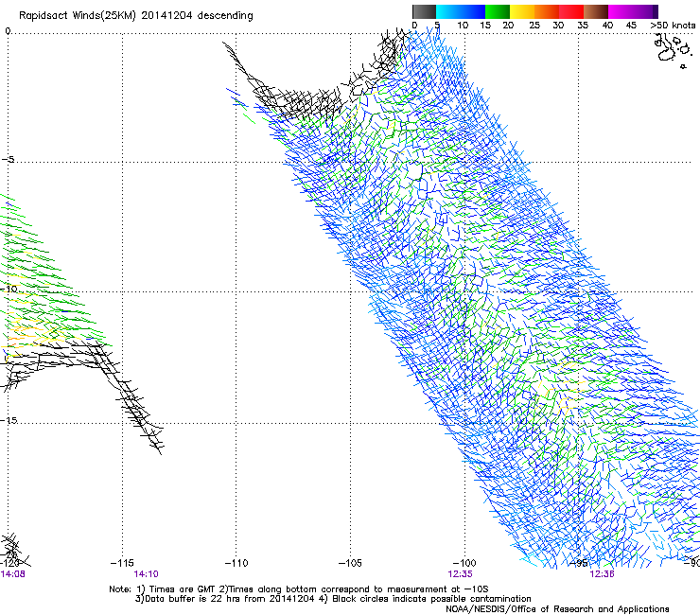This screenshot has height=615, width=700.
Task: Click the Galapagos islands outline
Action: 672,50
